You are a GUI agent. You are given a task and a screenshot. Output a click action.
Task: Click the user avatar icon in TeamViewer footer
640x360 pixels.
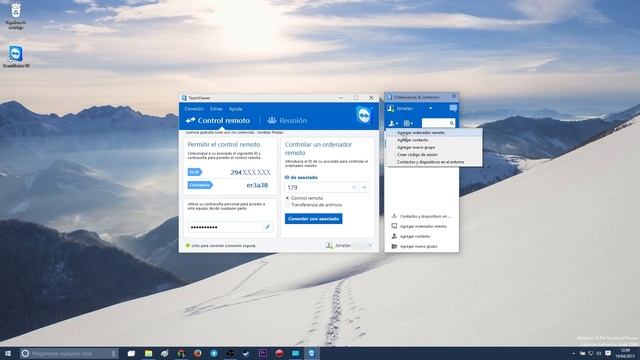pyautogui.click(x=329, y=245)
